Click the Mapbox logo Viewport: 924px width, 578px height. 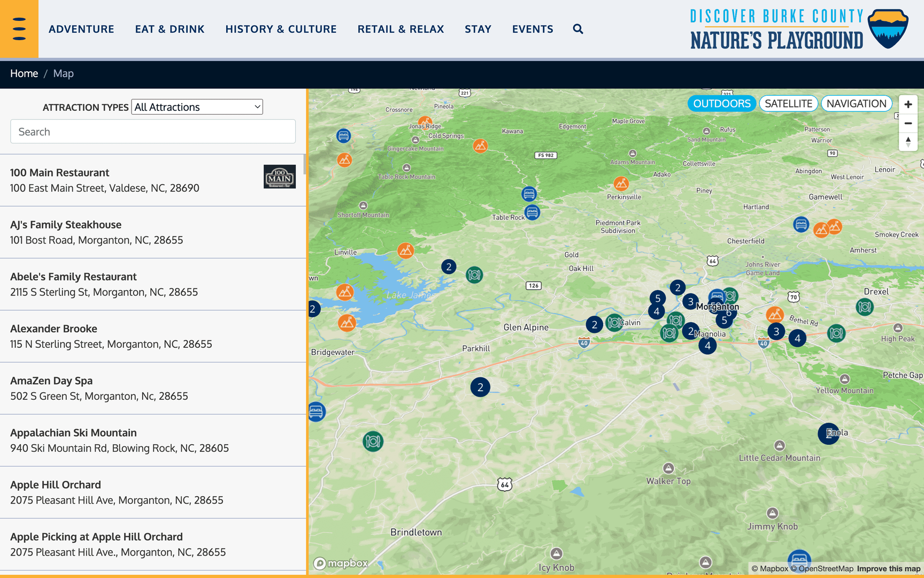[341, 563]
